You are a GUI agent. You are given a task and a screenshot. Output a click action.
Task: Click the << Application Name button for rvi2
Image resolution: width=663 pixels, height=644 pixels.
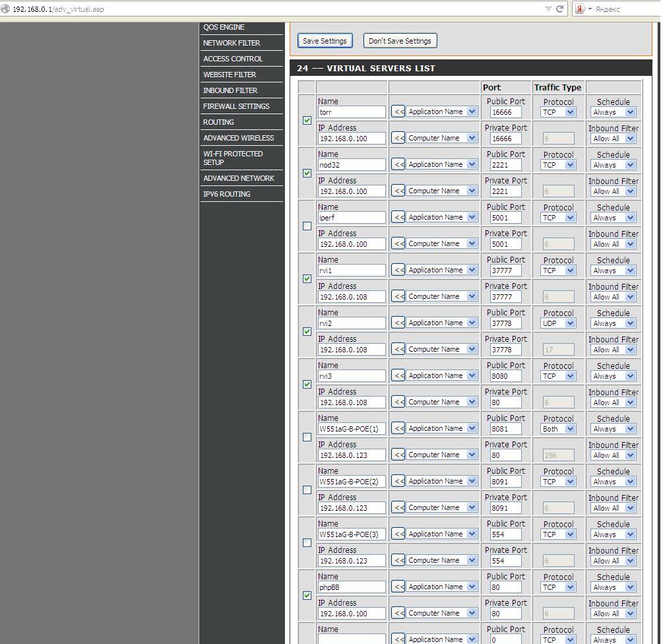398,323
